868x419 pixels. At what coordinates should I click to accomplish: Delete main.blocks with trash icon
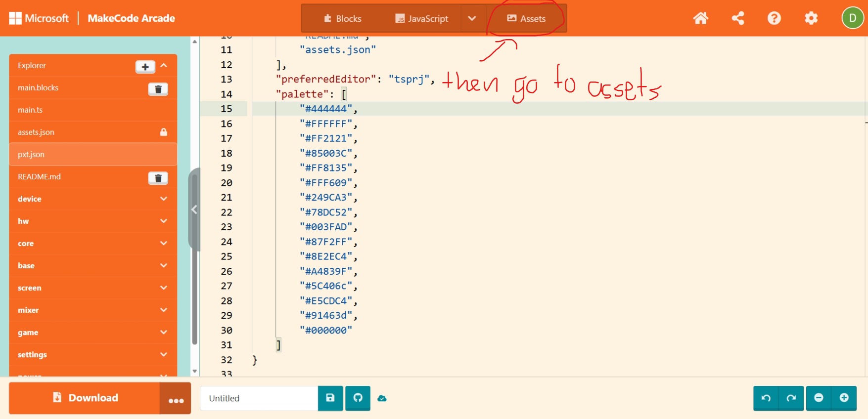pos(158,89)
